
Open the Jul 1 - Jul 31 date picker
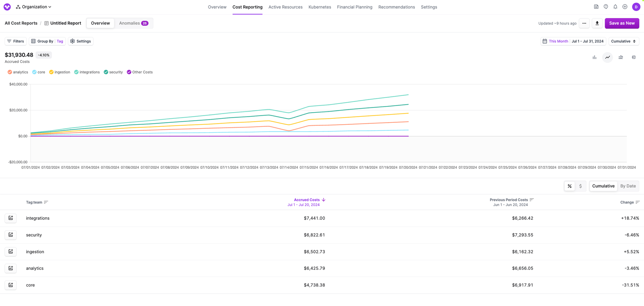(x=588, y=41)
